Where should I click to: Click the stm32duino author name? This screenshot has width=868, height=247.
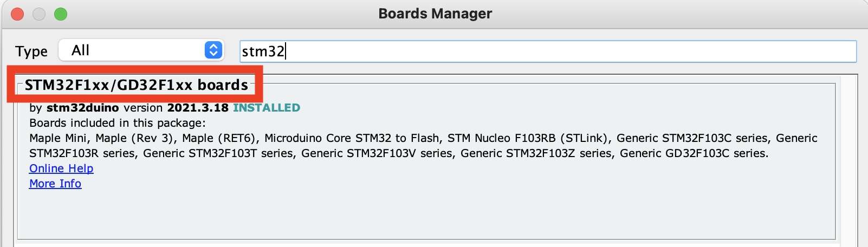point(82,108)
